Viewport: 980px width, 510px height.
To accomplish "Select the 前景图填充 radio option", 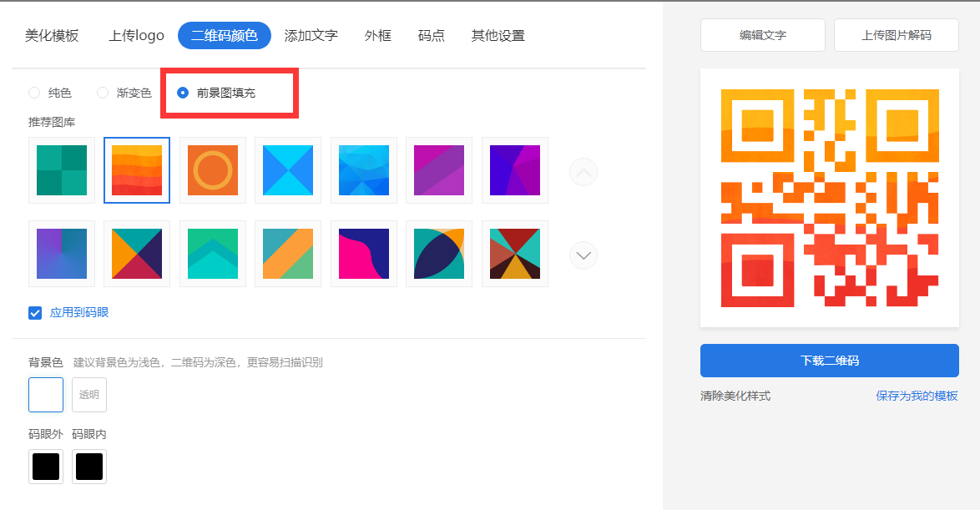I will click(x=183, y=93).
